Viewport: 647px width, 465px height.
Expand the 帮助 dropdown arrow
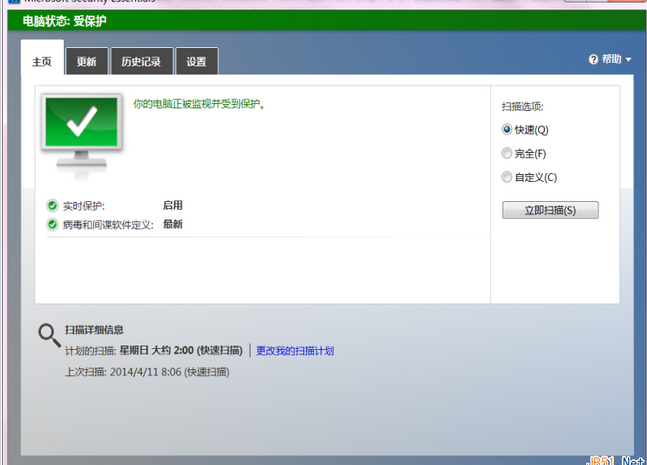click(628, 60)
